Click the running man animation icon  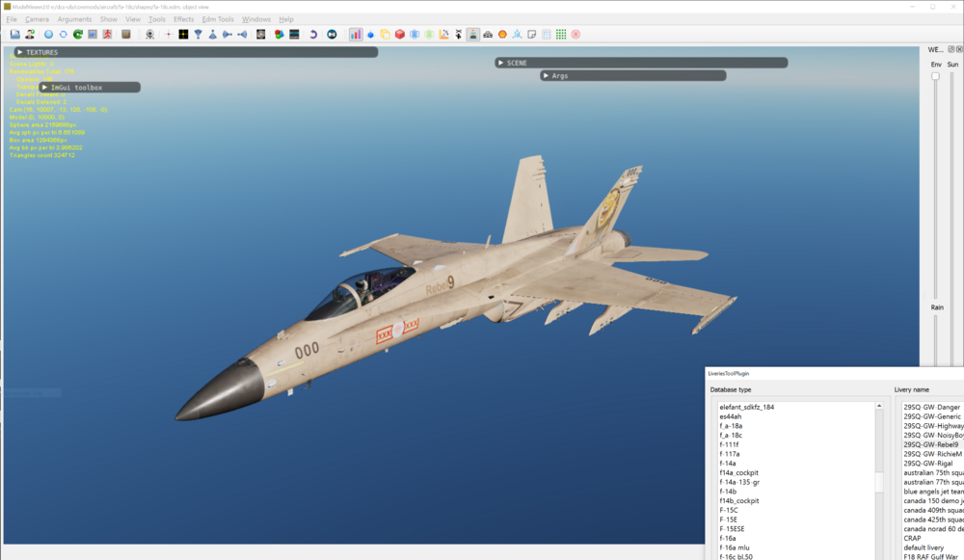[109, 35]
